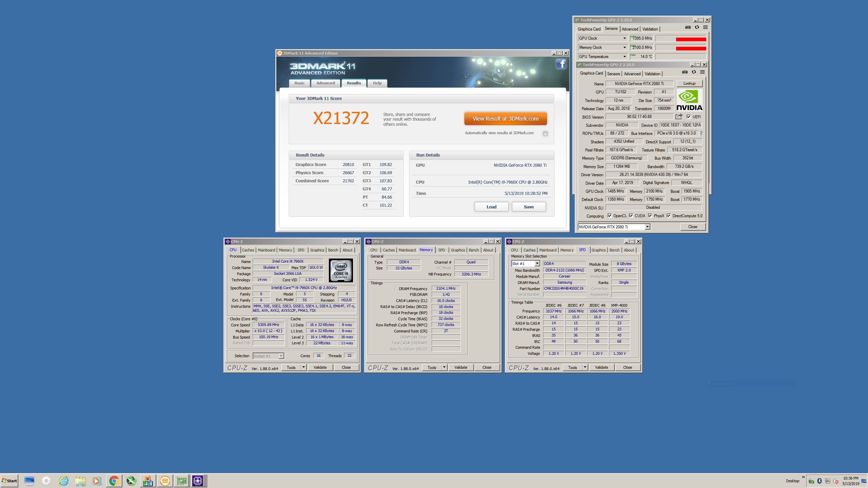The image size is (868, 488).
Task: Expand Tools dropdown arrow in CPU-Z SPD window
Action: 585,367
